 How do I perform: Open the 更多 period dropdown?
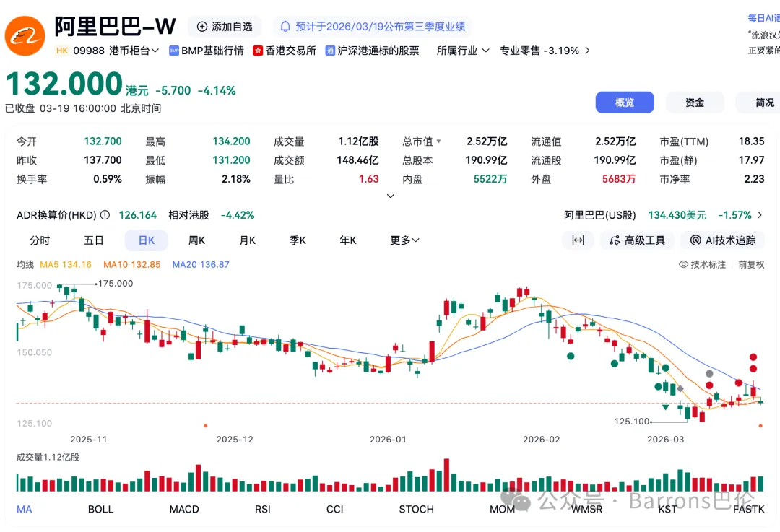pos(404,240)
